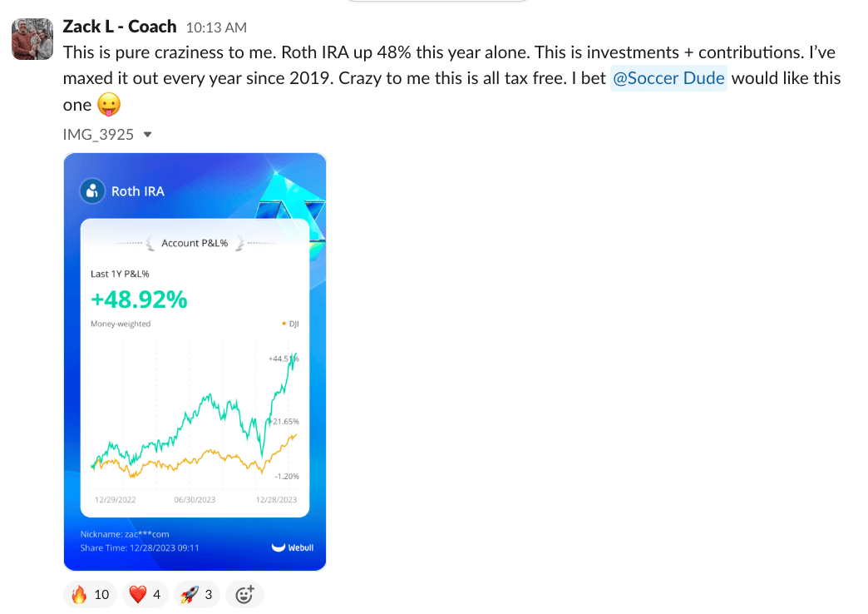868x614 pixels.
Task: Click the Account P&L% heading
Action: coord(195,243)
